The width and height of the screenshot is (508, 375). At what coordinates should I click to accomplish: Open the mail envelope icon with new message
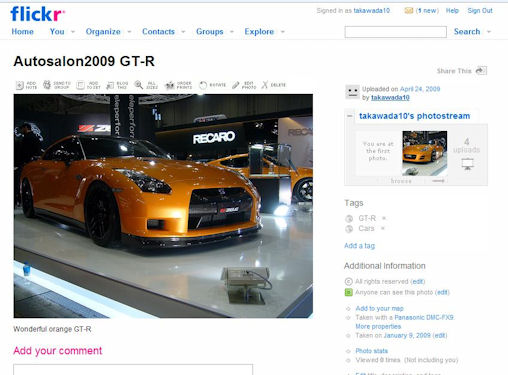(409, 11)
